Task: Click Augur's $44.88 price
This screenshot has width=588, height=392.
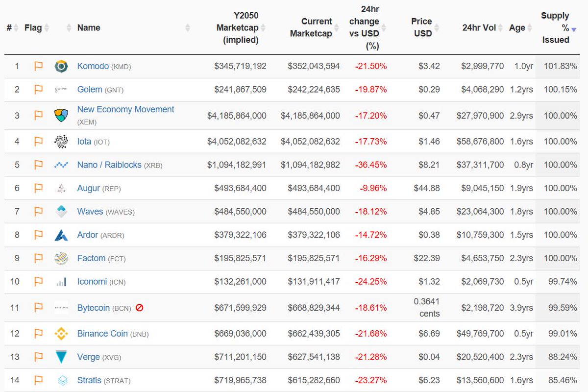Action: click(426, 188)
